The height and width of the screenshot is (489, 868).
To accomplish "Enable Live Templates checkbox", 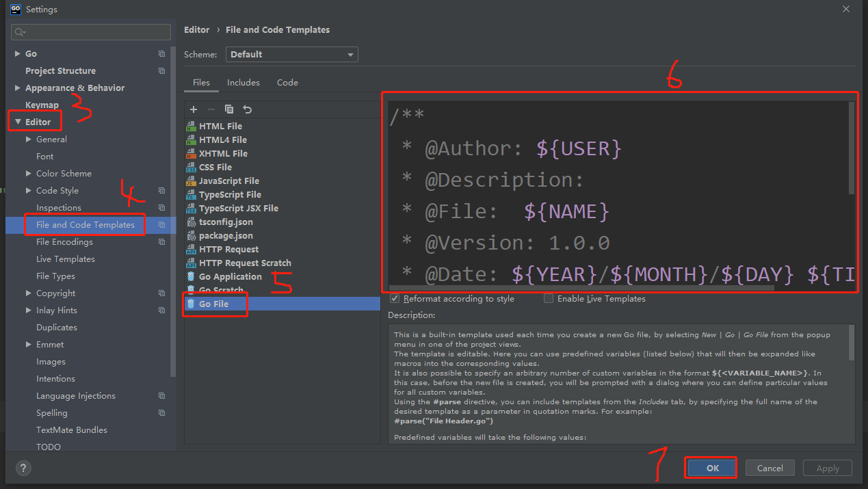I will pyautogui.click(x=549, y=298).
